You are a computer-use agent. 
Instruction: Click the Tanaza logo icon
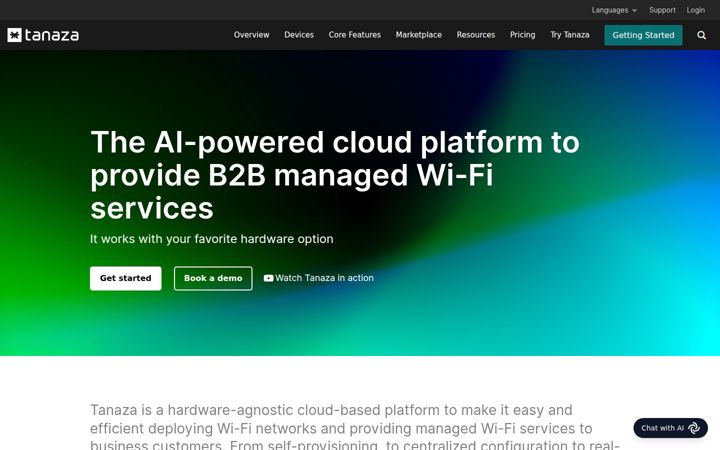pyautogui.click(x=14, y=35)
